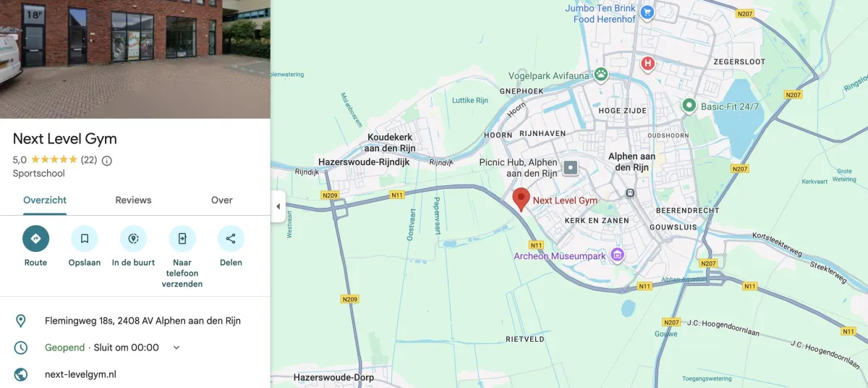Click the Flemingweg 18s address row
Image resolution: width=868 pixels, height=388 pixels.
(135, 321)
